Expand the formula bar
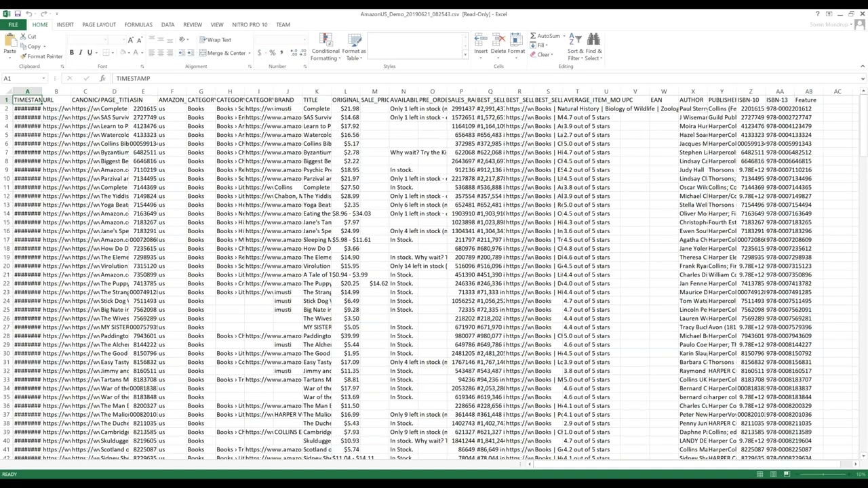This screenshot has height=488, width=868. click(x=862, y=79)
